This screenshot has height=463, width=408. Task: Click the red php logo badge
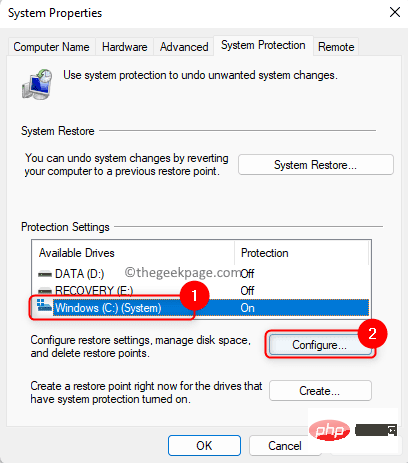click(329, 430)
